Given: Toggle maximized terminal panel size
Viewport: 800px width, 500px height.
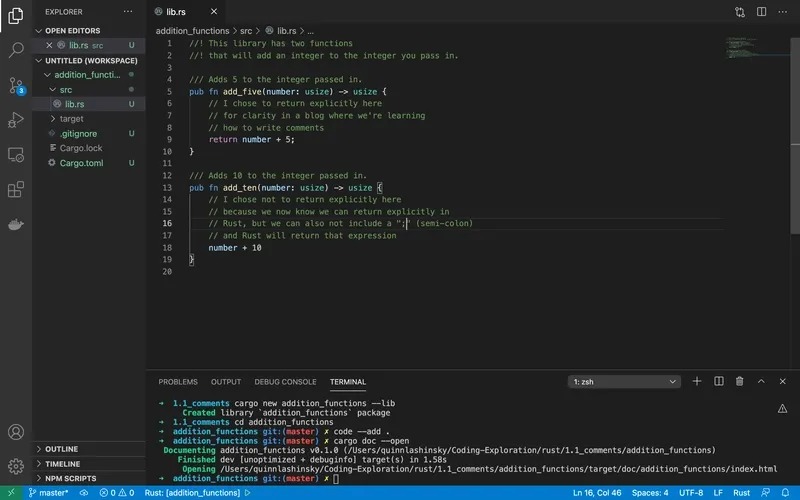Looking at the screenshot, I should pos(761,381).
